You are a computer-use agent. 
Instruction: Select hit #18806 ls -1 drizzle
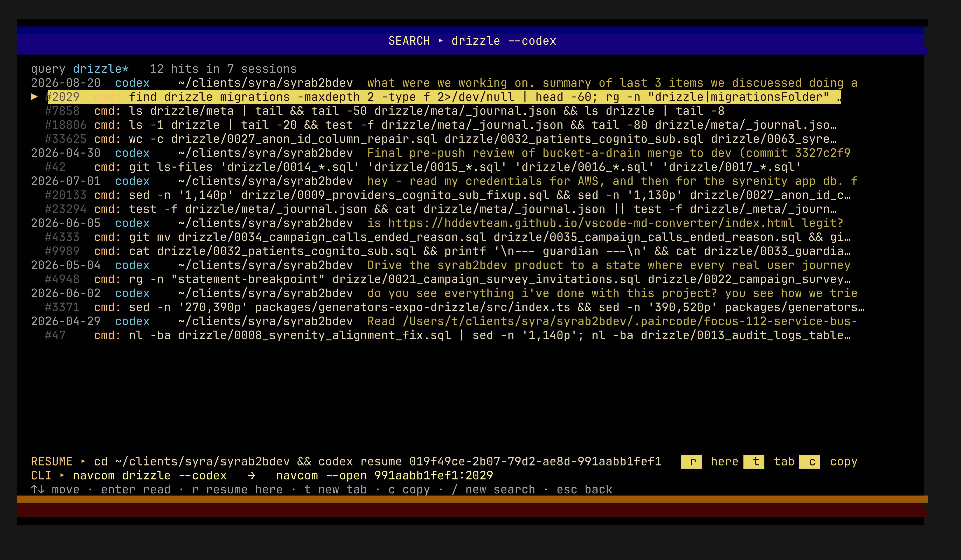click(441, 125)
